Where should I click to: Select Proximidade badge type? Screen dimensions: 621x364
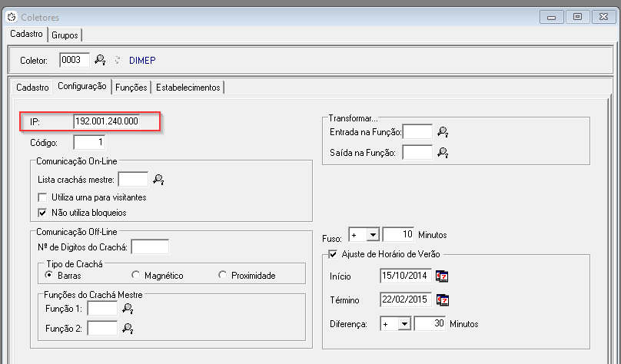(223, 275)
